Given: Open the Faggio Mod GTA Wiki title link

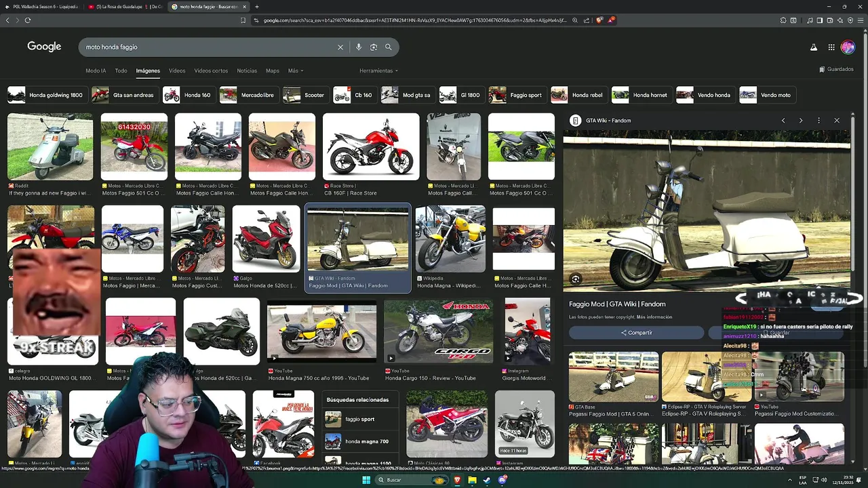Looking at the screenshot, I should click(617, 304).
